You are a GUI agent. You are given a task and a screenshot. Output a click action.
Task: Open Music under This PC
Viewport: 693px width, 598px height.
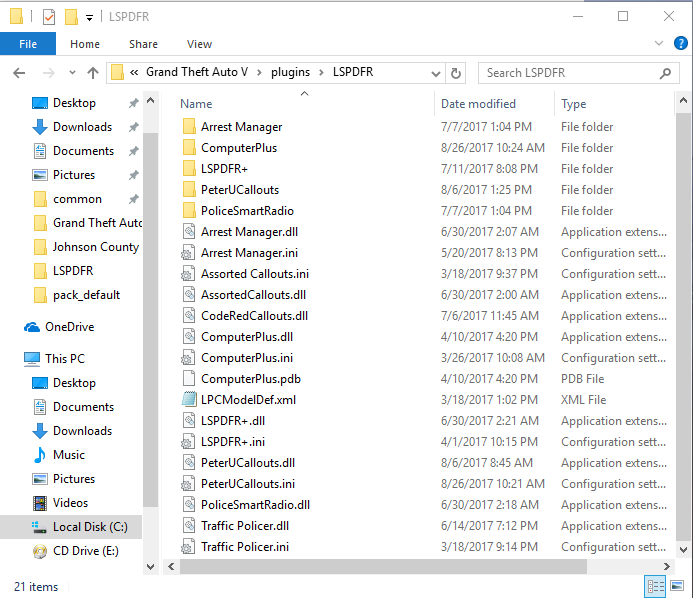pos(69,455)
